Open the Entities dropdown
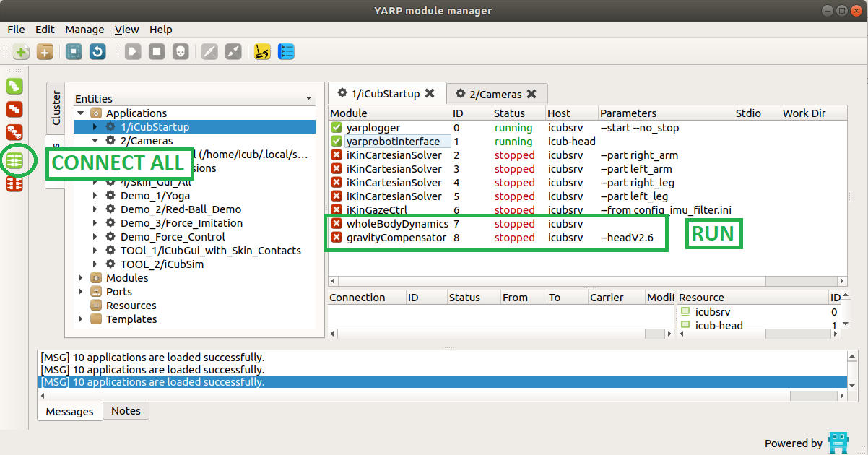Viewport: 868px width, 455px height. tap(308, 99)
